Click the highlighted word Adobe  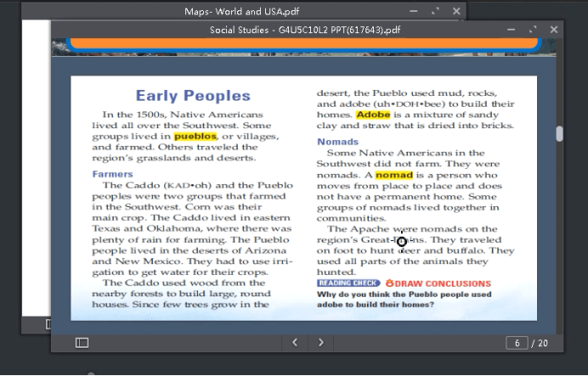click(373, 115)
